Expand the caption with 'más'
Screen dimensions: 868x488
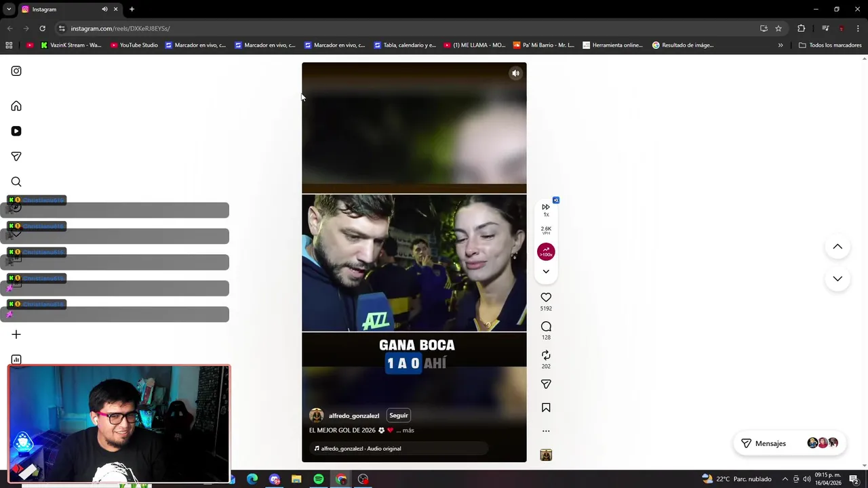[408, 430]
